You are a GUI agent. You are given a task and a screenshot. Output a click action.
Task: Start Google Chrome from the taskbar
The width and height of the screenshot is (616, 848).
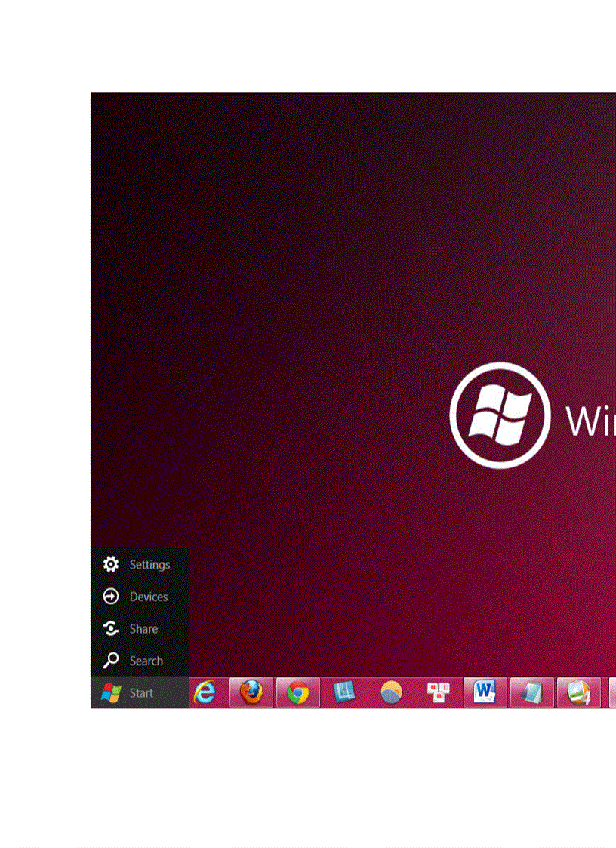[x=297, y=692]
